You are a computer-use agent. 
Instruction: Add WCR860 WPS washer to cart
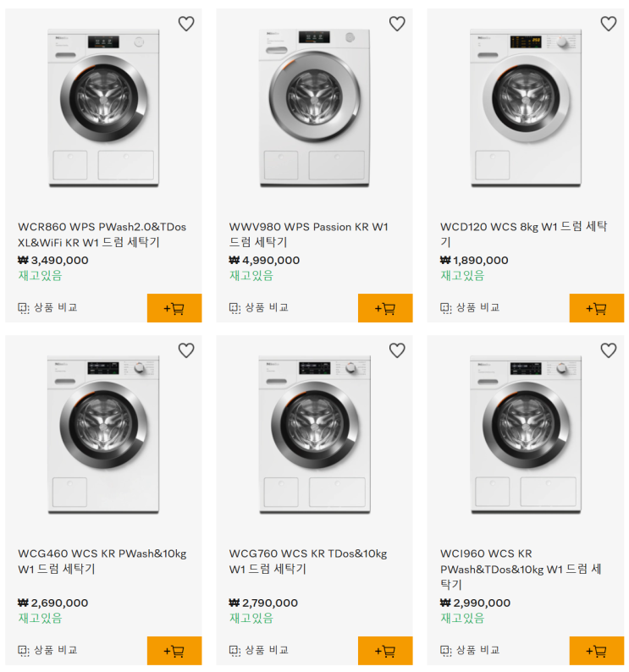(x=174, y=308)
